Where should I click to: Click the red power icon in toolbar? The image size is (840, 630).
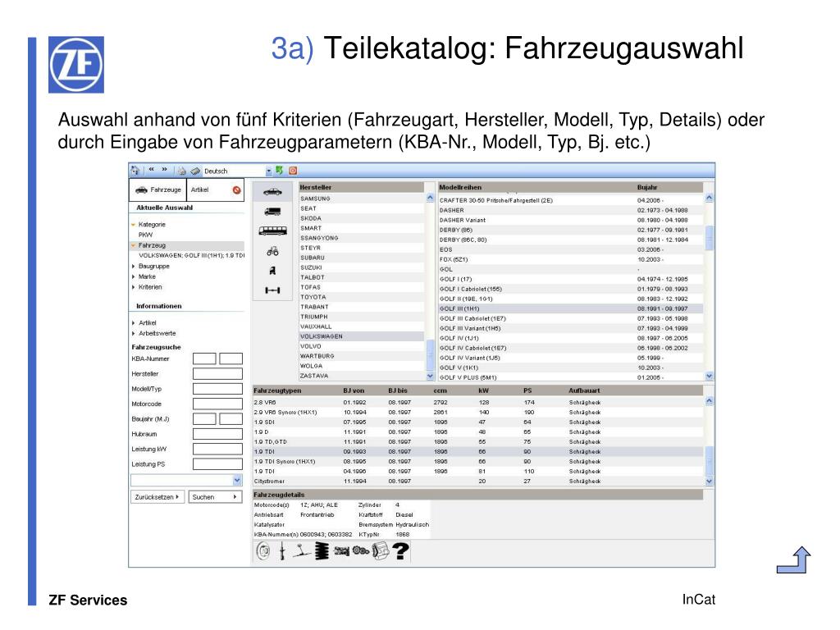(x=293, y=171)
